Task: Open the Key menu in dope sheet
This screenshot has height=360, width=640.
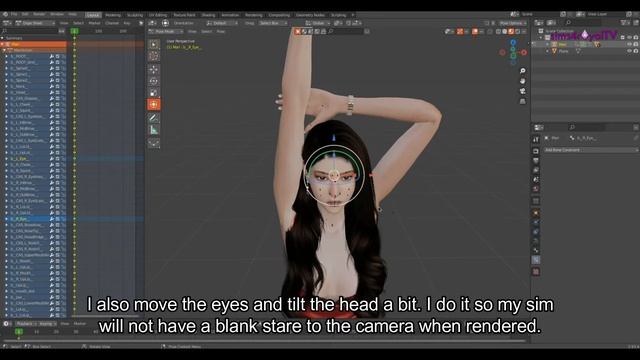Action: [127, 23]
